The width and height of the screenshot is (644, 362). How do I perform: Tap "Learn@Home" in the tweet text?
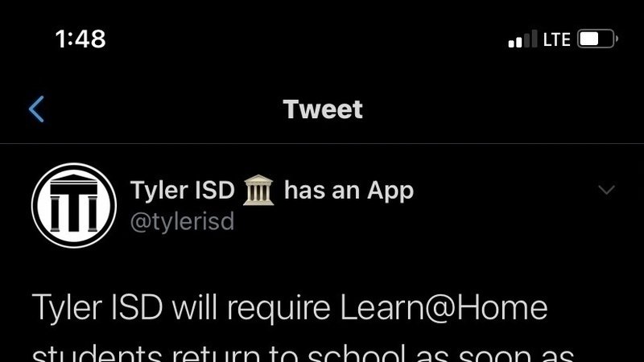coord(444,308)
